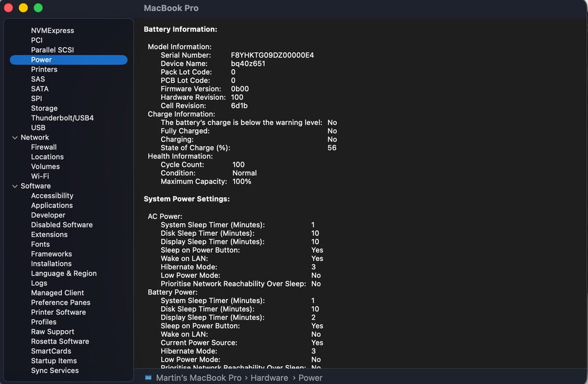The width and height of the screenshot is (588, 384).
Task: Open Applications under Software
Action: point(51,206)
